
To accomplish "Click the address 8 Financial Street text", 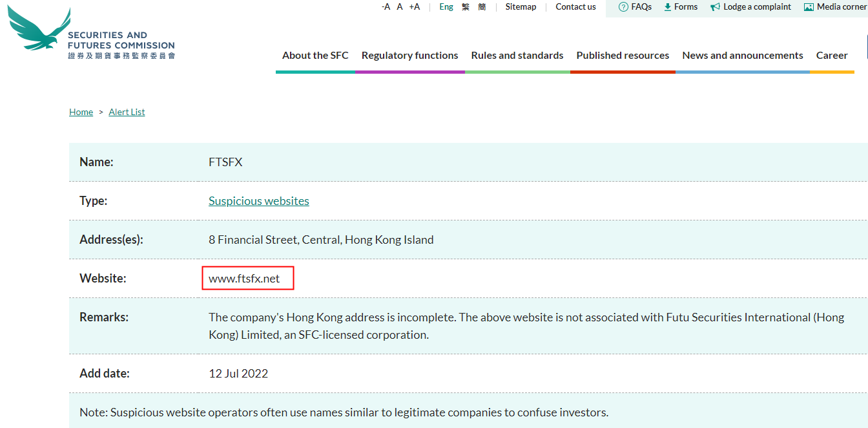I will coord(321,240).
